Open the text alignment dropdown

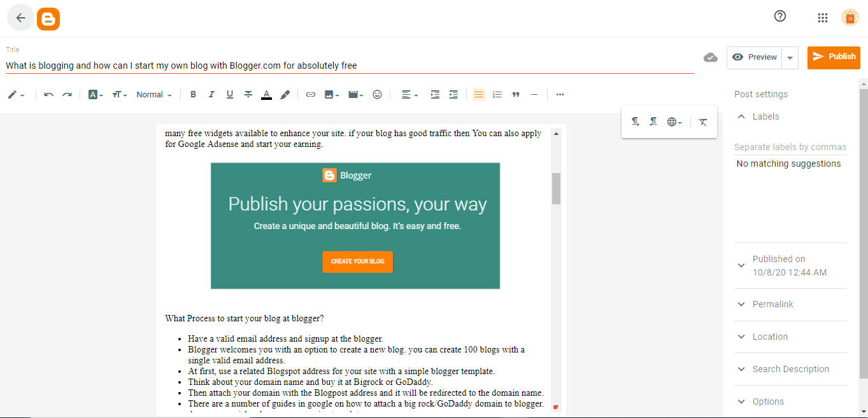tap(409, 95)
